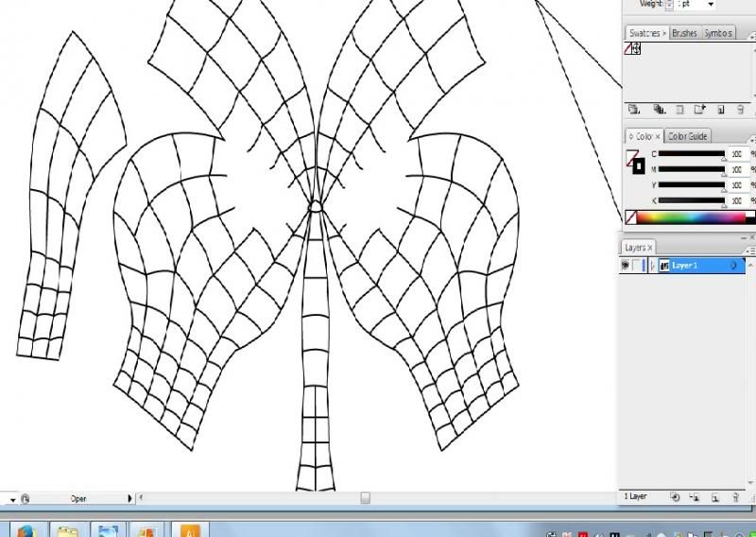
Task: Click the orange taskbar icon before Illustrator
Action: pyautogui.click(x=147, y=530)
